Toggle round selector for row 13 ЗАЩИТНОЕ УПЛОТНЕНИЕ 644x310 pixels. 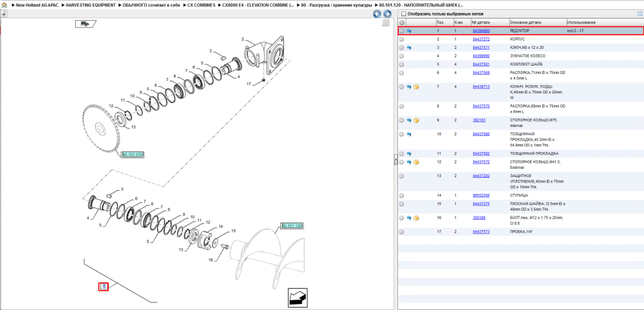[x=402, y=176]
